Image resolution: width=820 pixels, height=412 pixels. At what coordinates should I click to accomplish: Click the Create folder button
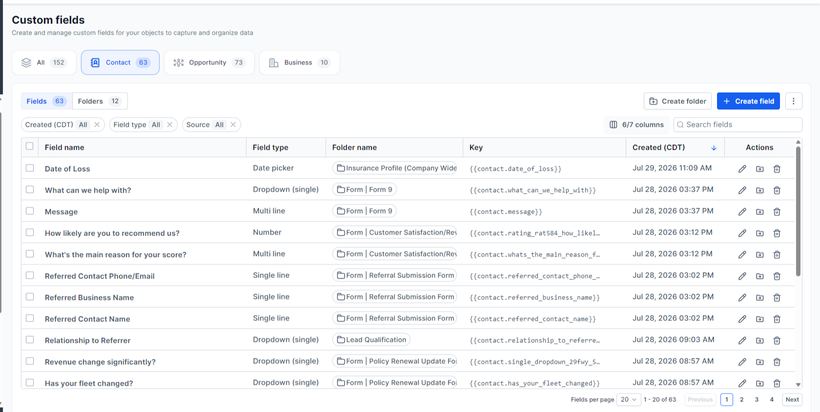tap(678, 101)
